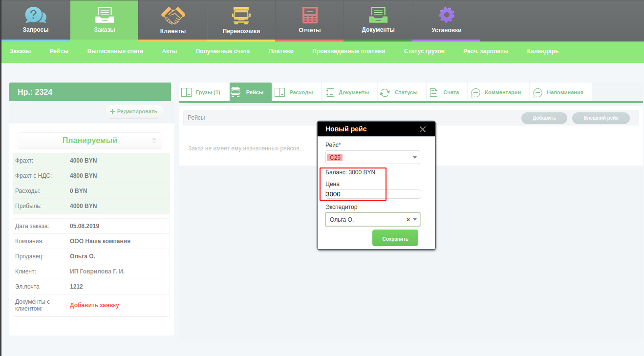Click the Продавец value Ольга О.
644x356 pixels.
click(83, 256)
